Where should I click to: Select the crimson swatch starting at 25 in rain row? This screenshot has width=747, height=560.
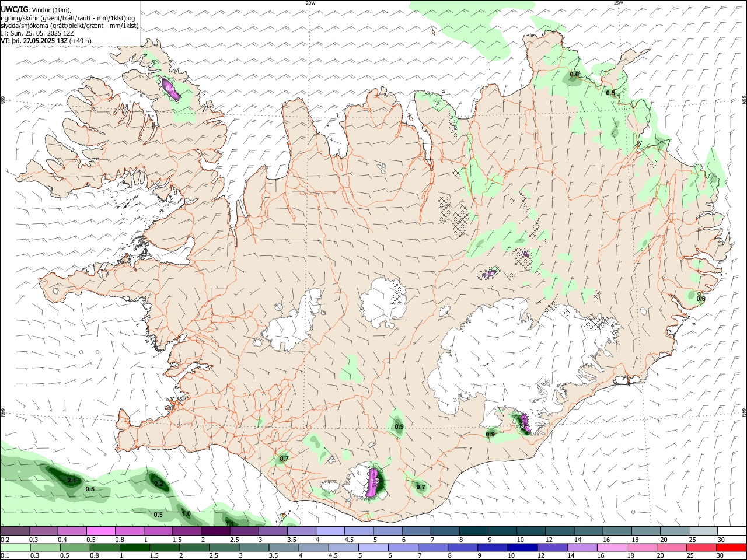tap(702, 548)
